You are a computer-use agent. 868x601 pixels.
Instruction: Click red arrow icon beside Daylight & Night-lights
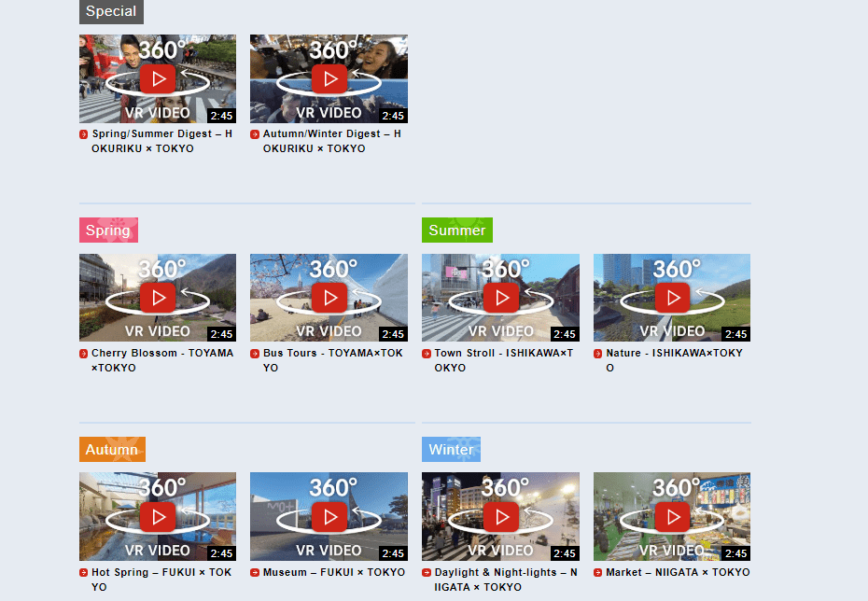pos(427,573)
